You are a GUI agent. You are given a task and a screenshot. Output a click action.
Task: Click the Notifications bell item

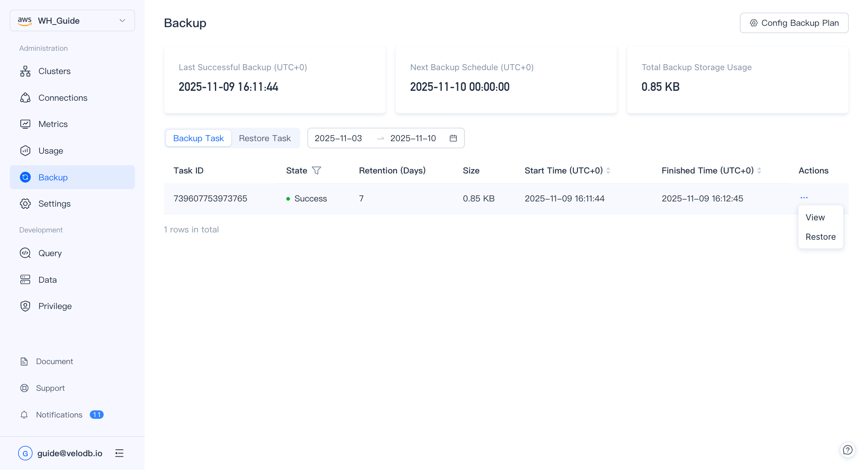pyautogui.click(x=59, y=415)
